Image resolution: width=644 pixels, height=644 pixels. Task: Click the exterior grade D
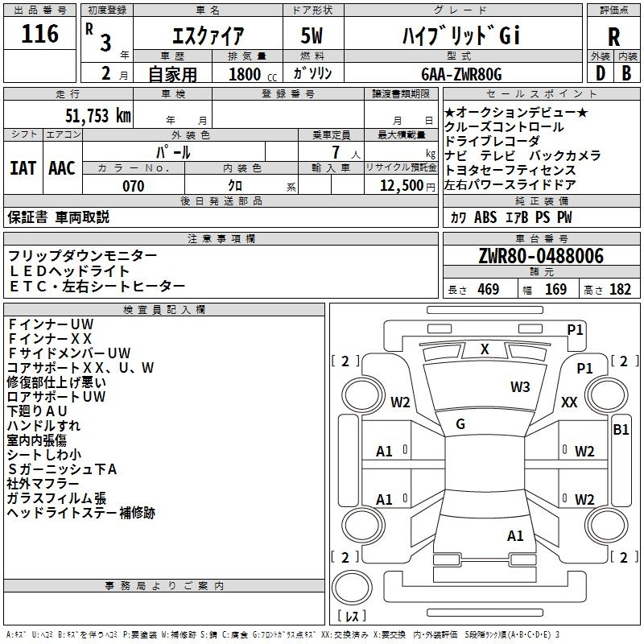(600, 73)
